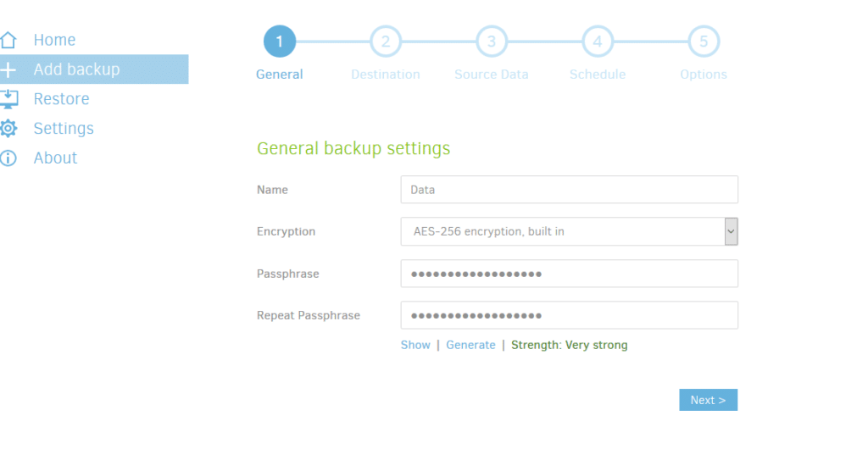Image resolution: width=868 pixels, height=460 pixels.
Task: Generate a new passphrase
Action: pos(470,345)
